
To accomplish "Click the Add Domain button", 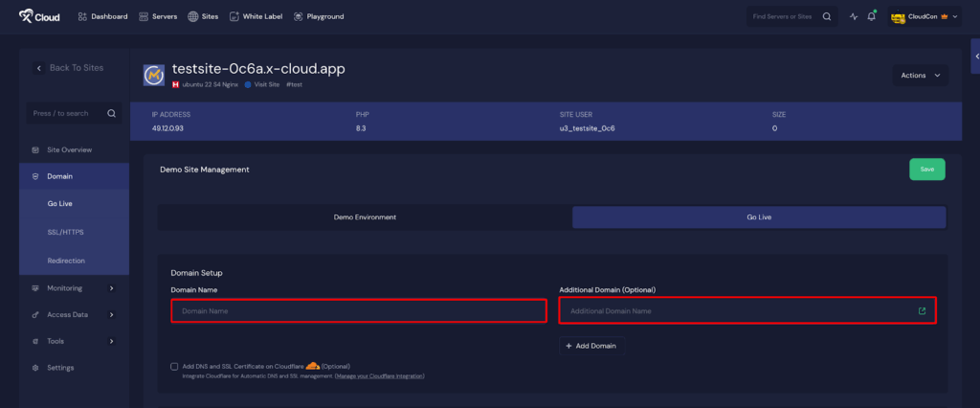I will 592,346.
